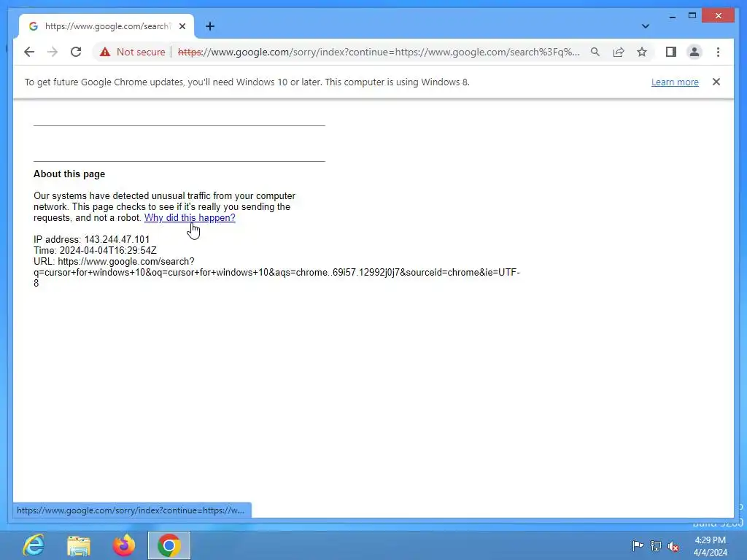Image resolution: width=747 pixels, height=560 pixels.
Task: Click the forward navigation arrow
Action: coord(53,52)
